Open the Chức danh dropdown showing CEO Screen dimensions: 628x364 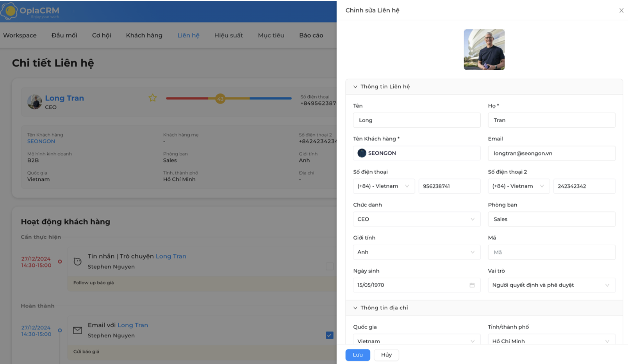click(417, 219)
